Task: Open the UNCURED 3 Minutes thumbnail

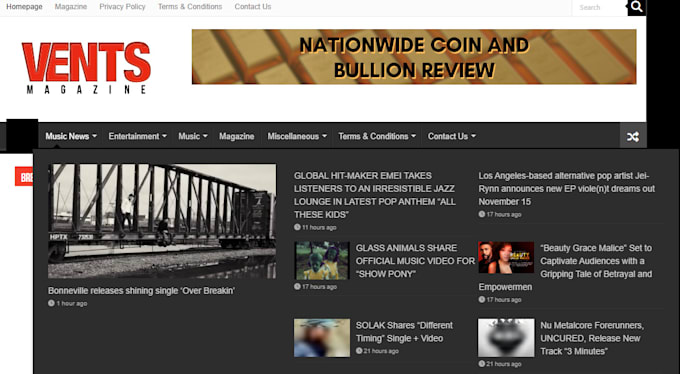Action: pos(506,338)
